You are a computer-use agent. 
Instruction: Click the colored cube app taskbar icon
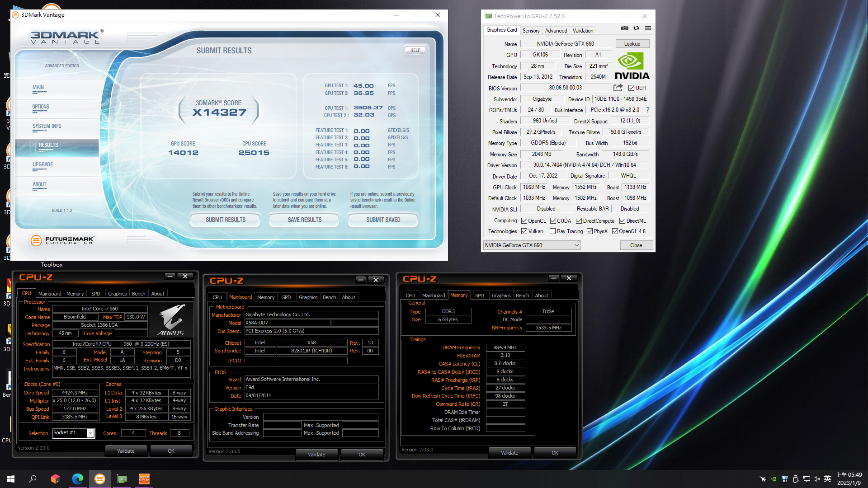pyautogui.click(x=55, y=479)
